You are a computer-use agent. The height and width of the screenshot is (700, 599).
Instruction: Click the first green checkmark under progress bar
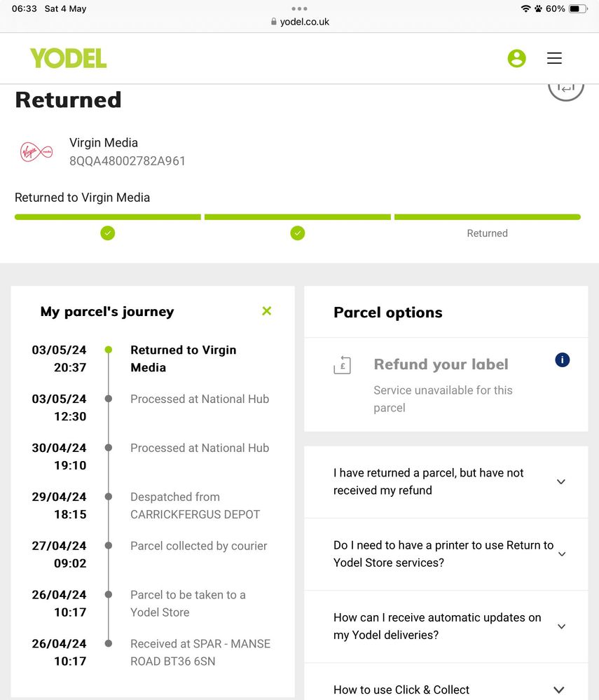[108, 233]
